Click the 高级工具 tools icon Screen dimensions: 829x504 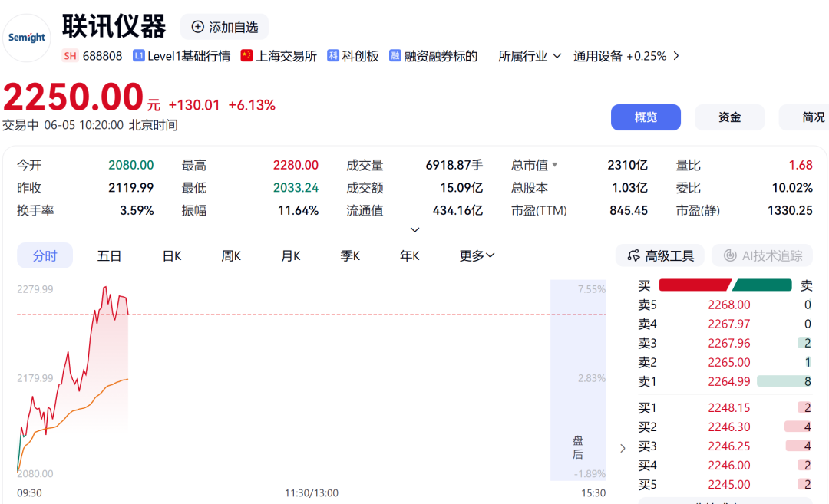pos(633,255)
